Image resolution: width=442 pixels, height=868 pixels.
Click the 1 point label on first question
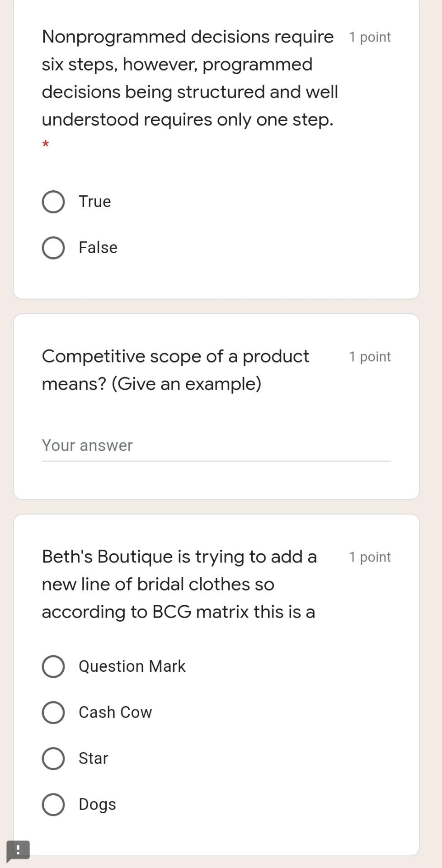(x=369, y=38)
